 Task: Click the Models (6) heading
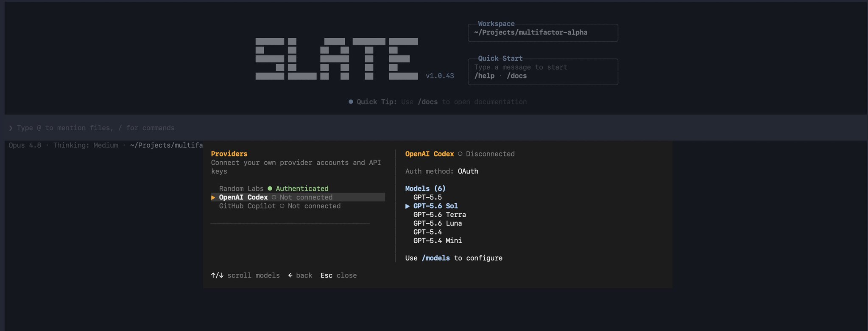[425, 188]
